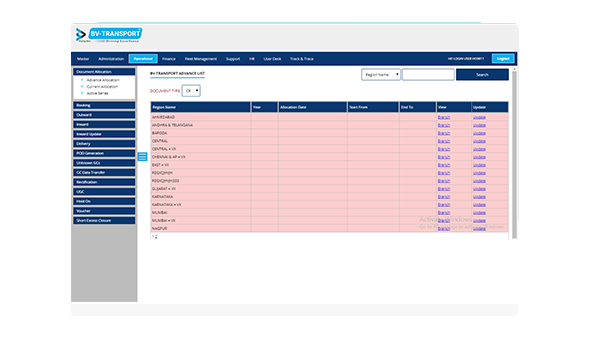
Task: Go to page 2 of list
Action: tap(156, 237)
